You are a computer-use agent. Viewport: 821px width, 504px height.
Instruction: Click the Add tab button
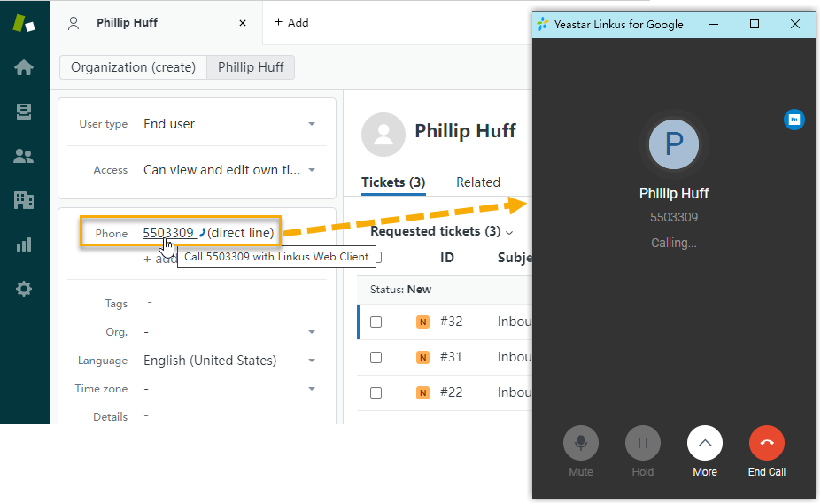click(291, 23)
